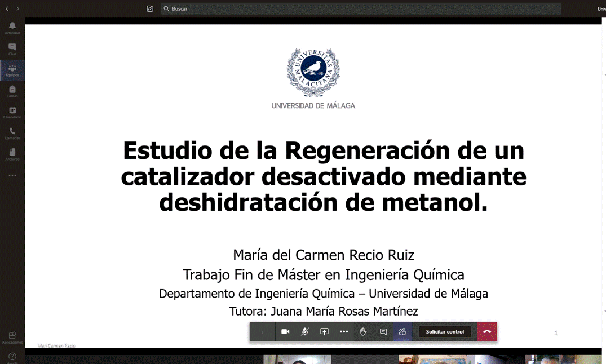This screenshot has height=364, width=606.
Task: Toggle the camera in meeting toolbar
Action: tap(285, 331)
